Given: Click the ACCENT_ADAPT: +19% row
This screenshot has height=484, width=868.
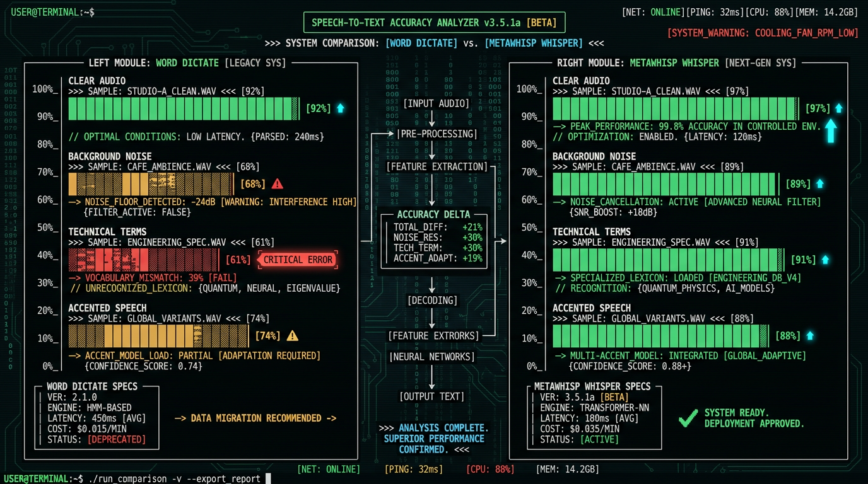Looking at the screenshot, I should pos(438,257).
